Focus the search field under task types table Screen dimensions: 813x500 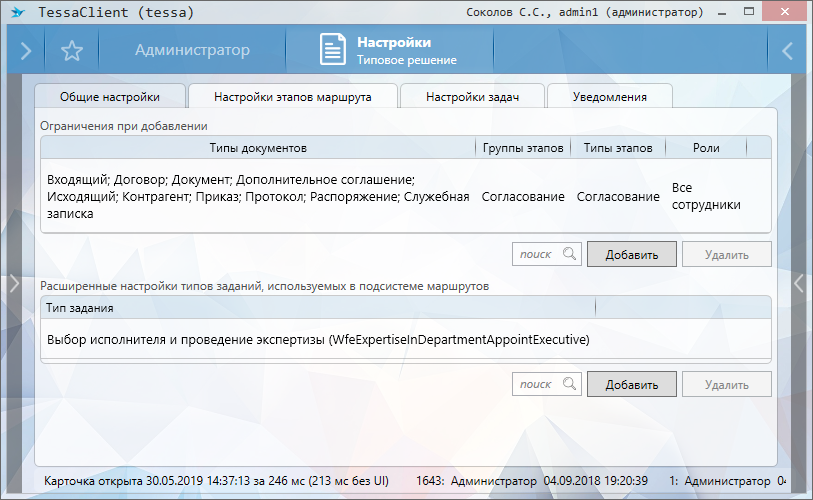click(537, 384)
